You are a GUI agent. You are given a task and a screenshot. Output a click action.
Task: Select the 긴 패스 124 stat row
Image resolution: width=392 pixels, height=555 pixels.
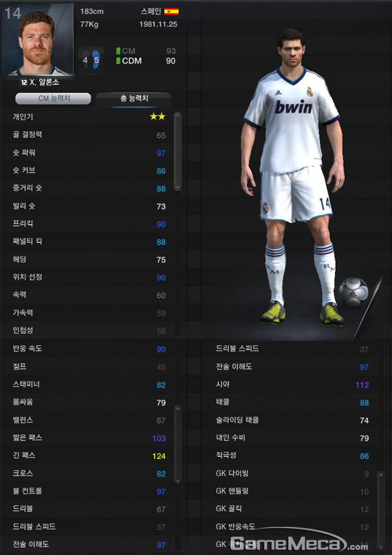[89, 456]
